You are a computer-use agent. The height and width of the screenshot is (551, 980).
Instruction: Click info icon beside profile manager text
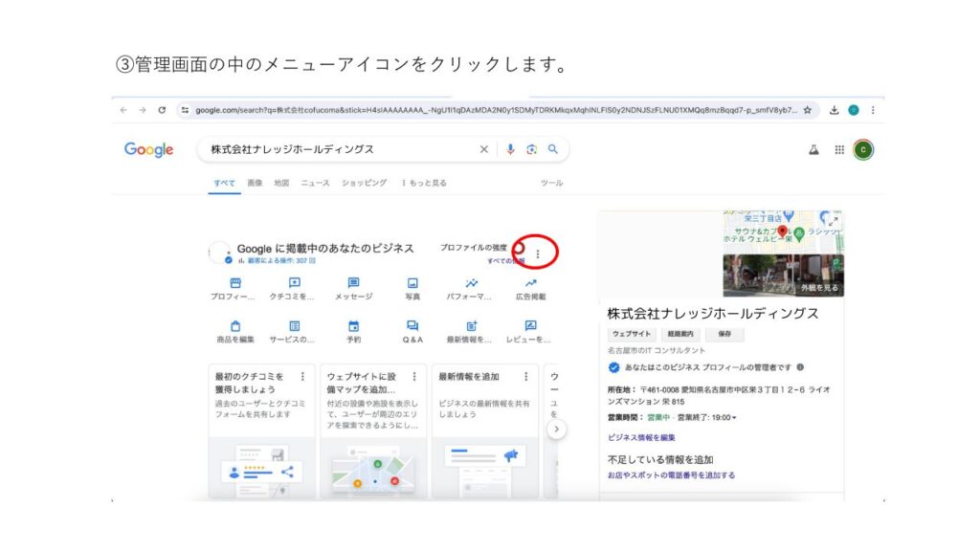pyautogui.click(x=800, y=367)
